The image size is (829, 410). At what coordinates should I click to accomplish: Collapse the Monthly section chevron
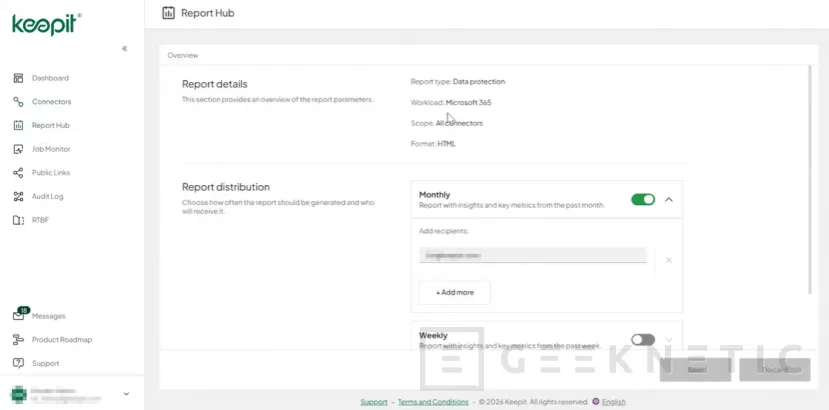668,199
